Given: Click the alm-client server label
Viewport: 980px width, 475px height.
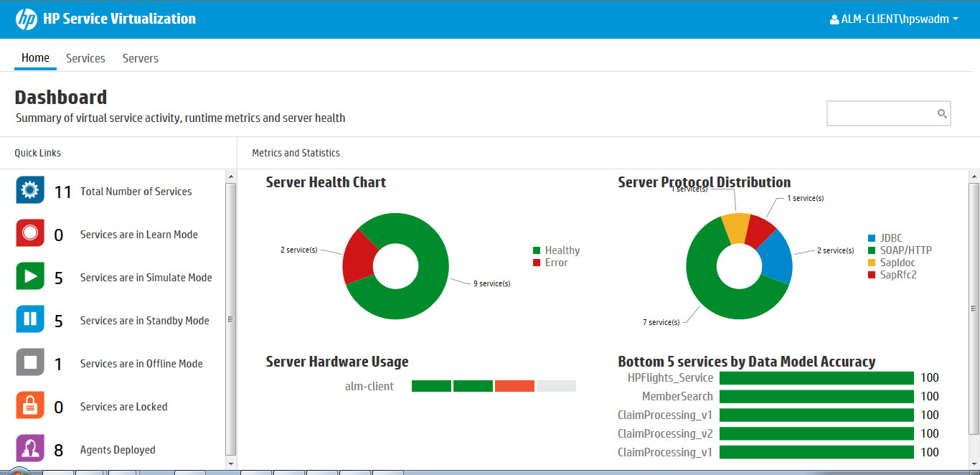Looking at the screenshot, I should click(369, 386).
